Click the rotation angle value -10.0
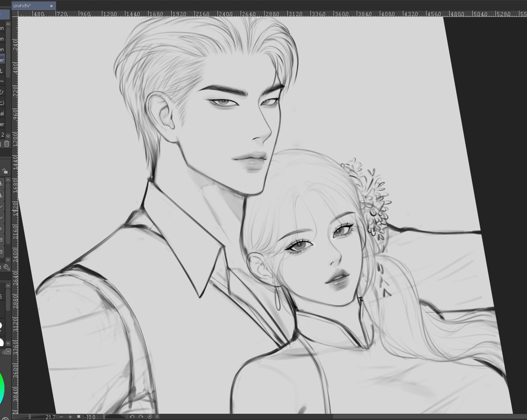527x420 pixels. pos(90,416)
